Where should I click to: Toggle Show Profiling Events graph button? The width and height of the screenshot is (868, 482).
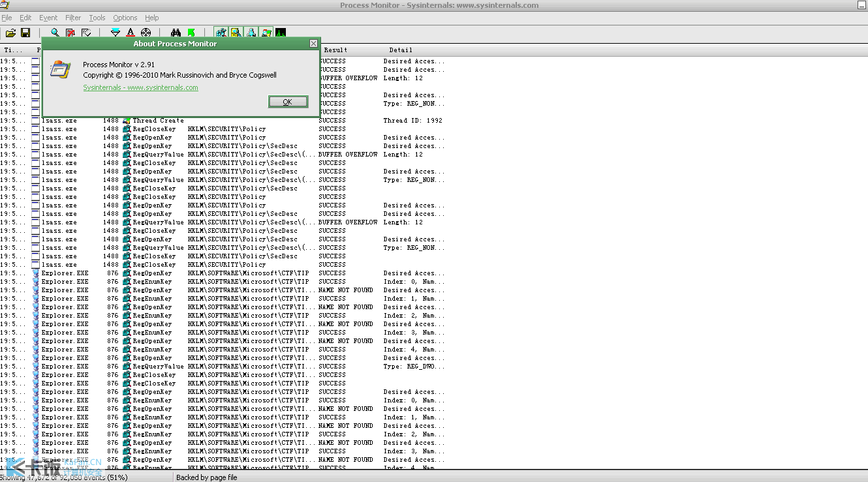click(x=281, y=33)
